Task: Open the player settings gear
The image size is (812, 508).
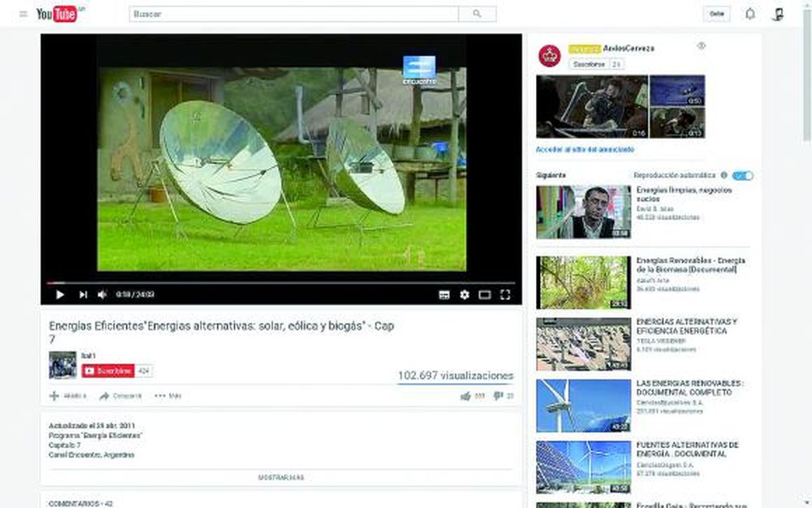Action: click(464, 295)
